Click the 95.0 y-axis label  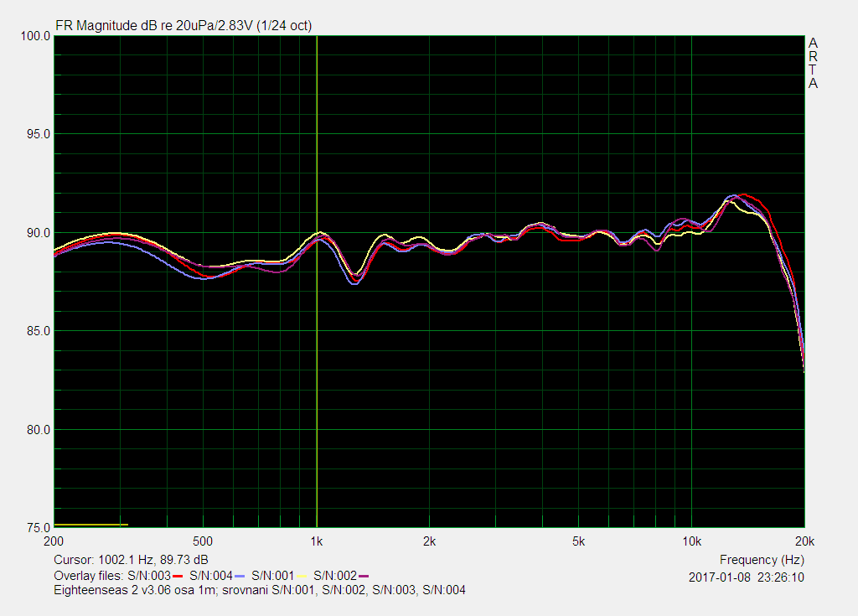tap(38, 134)
